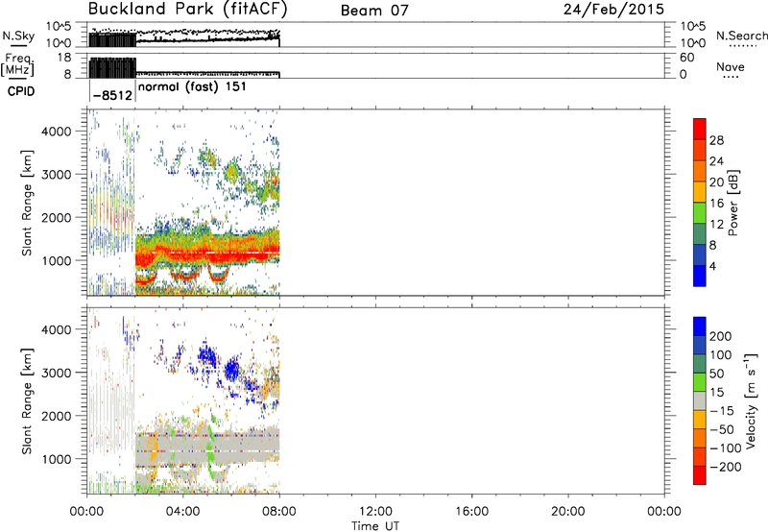Click the red strong-power band in power panel

205,257
